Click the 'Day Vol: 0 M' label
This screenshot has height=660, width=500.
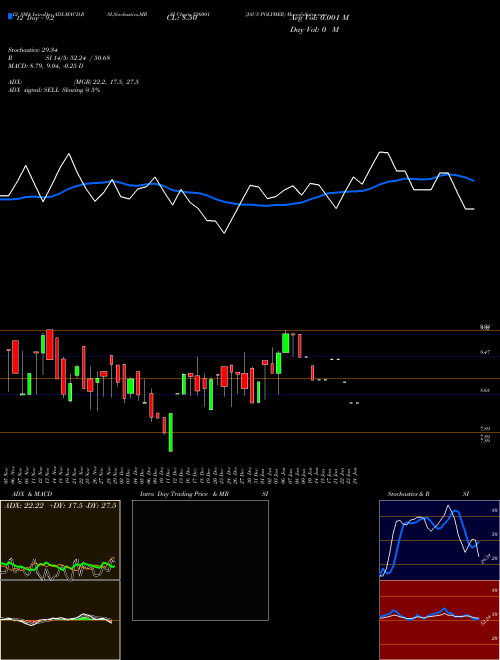tap(314, 30)
